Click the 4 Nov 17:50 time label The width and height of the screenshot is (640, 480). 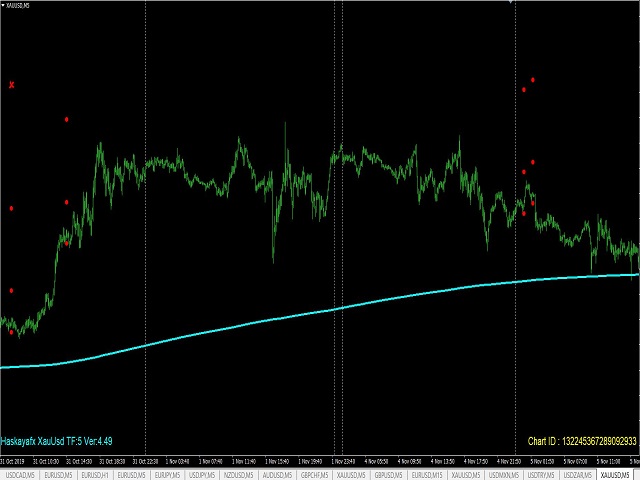coord(476,462)
